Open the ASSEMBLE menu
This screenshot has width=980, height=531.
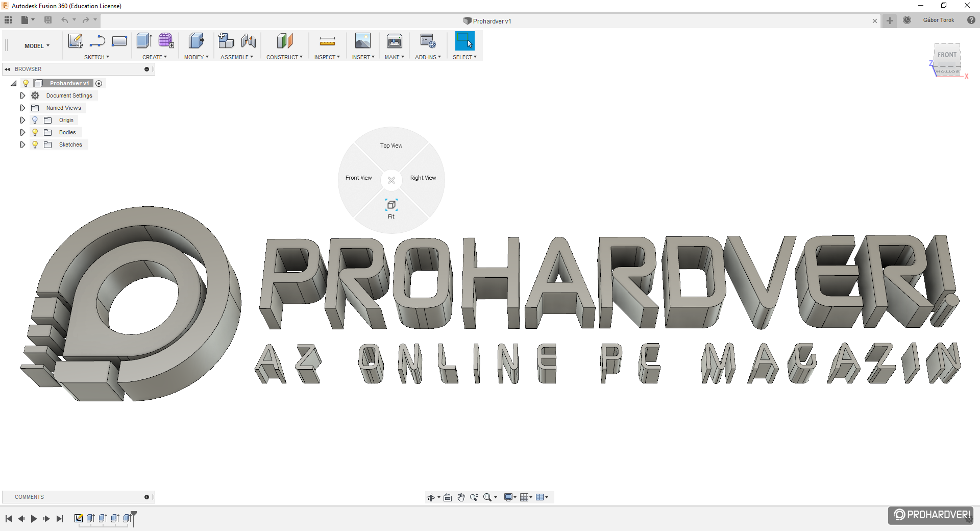[237, 57]
